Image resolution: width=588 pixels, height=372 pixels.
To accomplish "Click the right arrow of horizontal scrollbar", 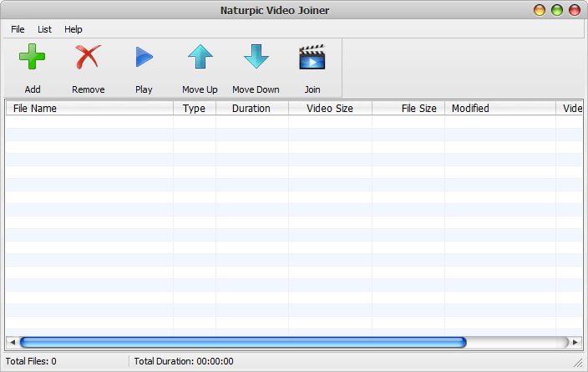I will pos(575,343).
